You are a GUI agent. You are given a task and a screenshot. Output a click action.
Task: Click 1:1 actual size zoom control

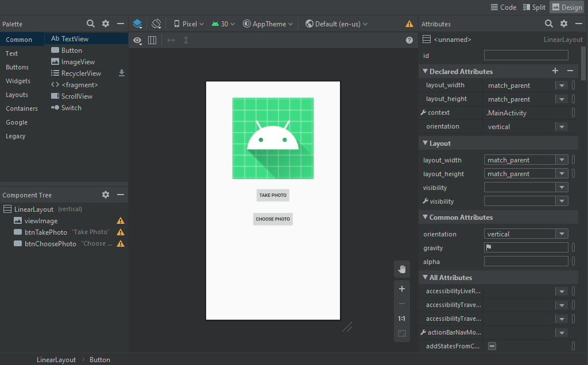pyautogui.click(x=401, y=318)
